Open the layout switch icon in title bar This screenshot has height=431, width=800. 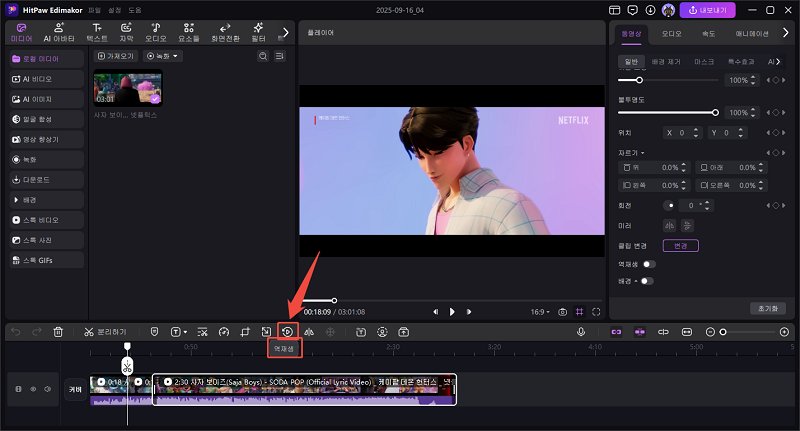tap(615, 10)
